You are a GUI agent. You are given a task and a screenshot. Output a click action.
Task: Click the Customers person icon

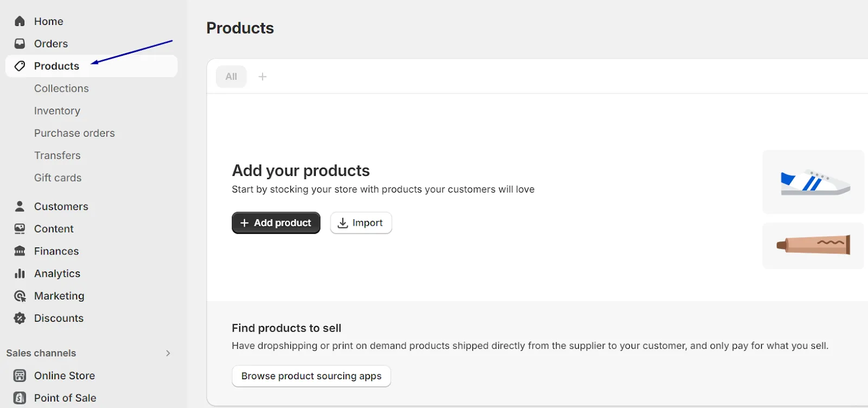pyautogui.click(x=20, y=206)
